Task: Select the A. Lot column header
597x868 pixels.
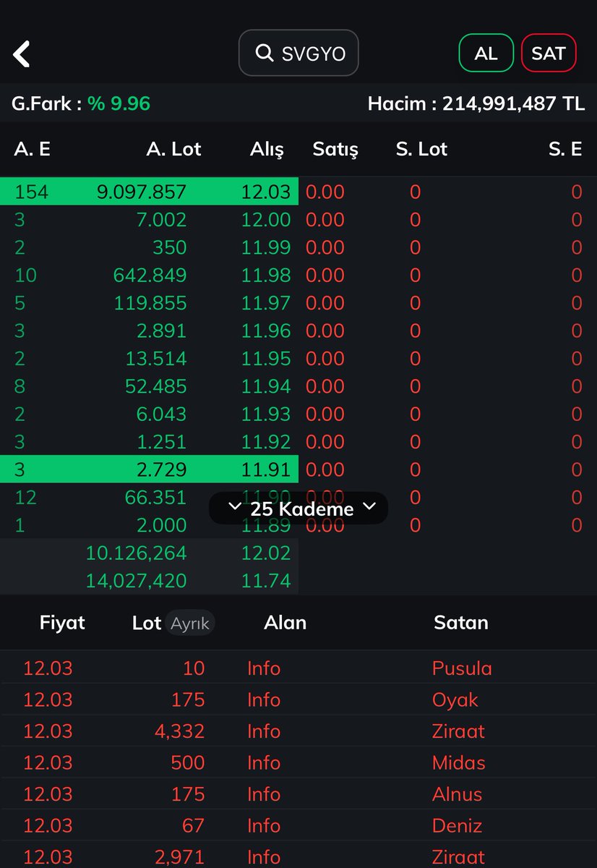Action: pyautogui.click(x=173, y=149)
